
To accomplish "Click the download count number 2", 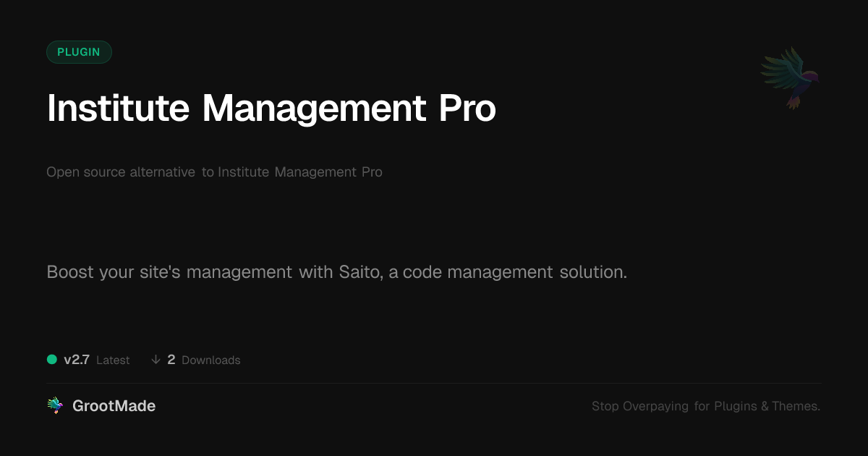I will [x=171, y=360].
